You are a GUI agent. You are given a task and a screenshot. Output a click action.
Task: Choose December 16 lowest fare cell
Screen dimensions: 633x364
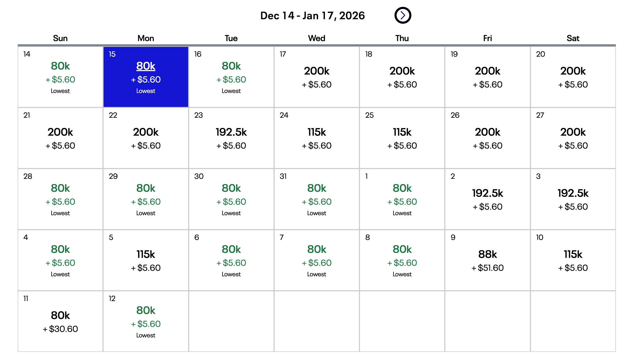pyautogui.click(x=231, y=77)
